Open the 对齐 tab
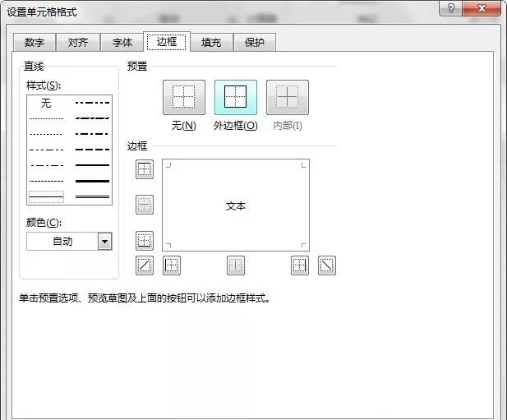 click(78, 43)
